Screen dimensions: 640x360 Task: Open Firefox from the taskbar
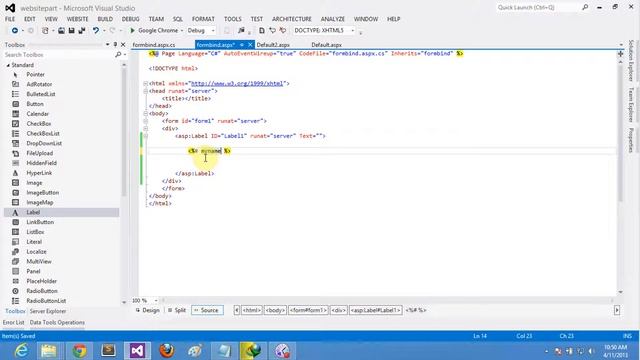[x=167, y=351]
